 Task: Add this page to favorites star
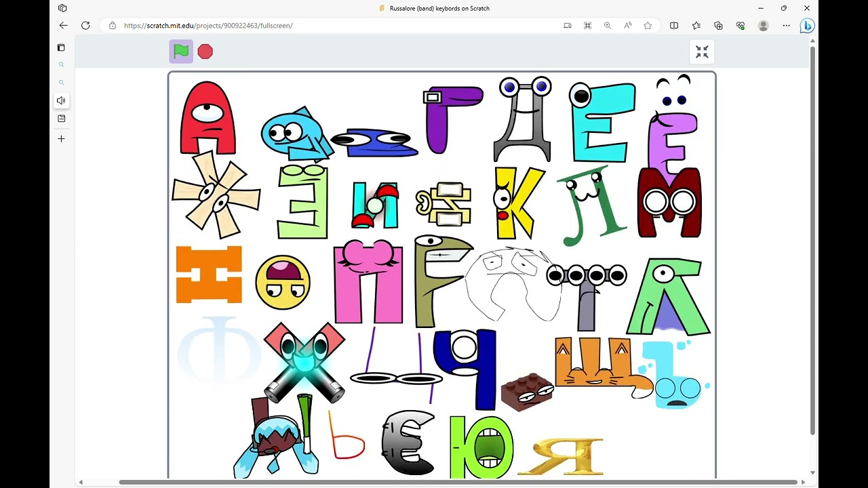coord(648,26)
